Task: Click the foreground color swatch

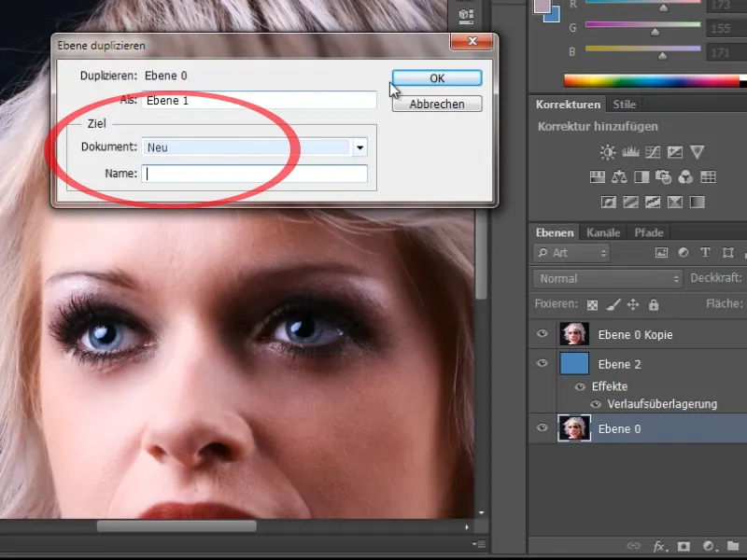Action: 542,6
